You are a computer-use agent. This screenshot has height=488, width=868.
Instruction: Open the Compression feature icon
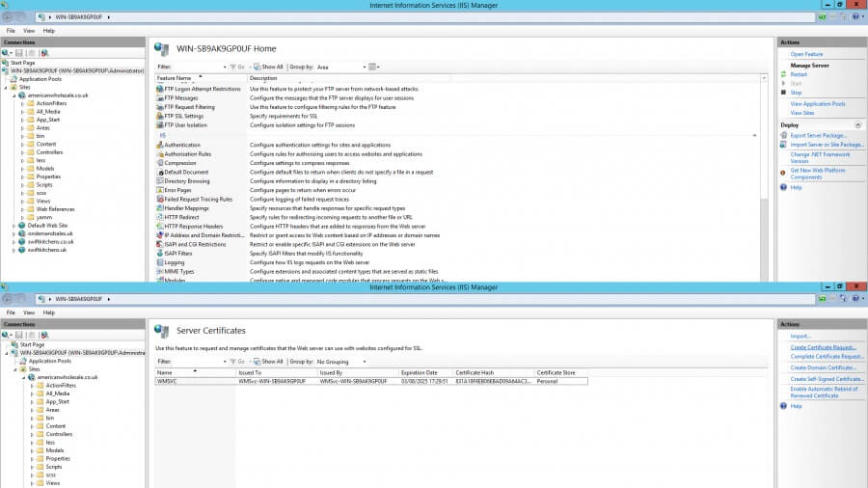point(160,163)
